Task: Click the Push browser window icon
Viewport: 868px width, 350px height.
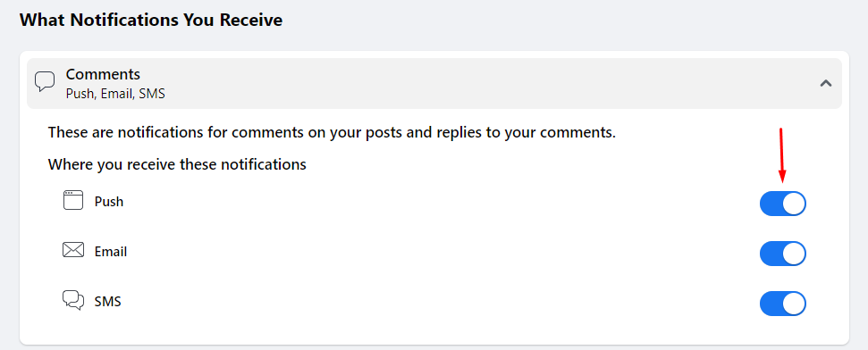Action: [x=73, y=200]
